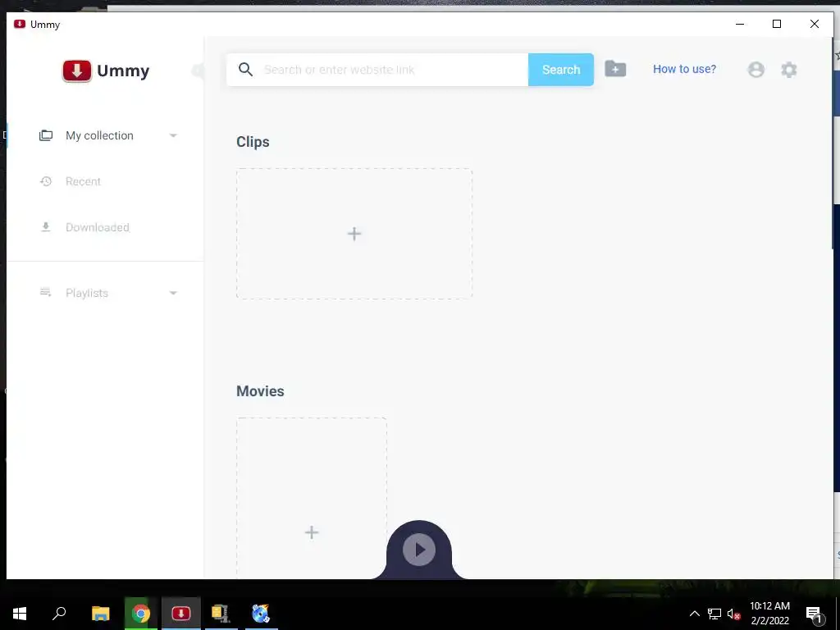Open settings with the gear icon

(788, 70)
